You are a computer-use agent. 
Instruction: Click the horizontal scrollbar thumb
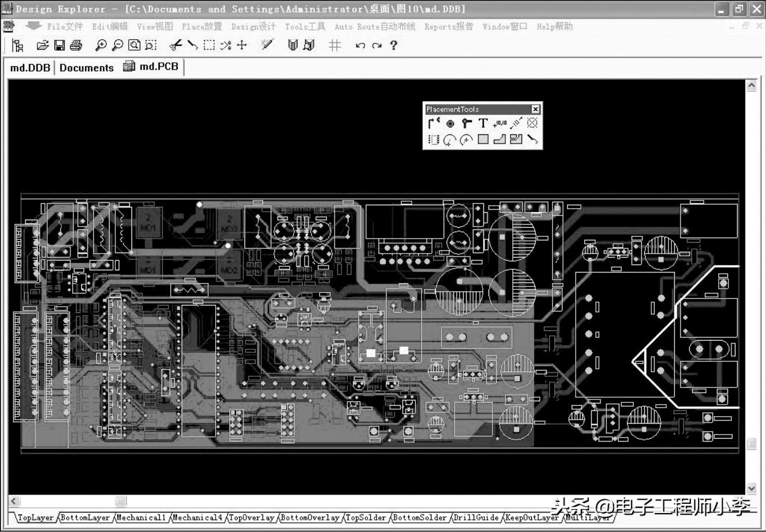(x=120, y=501)
